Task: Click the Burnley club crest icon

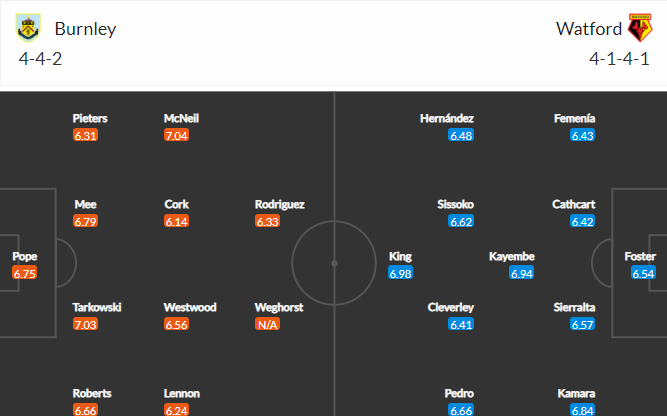Action: click(x=28, y=28)
